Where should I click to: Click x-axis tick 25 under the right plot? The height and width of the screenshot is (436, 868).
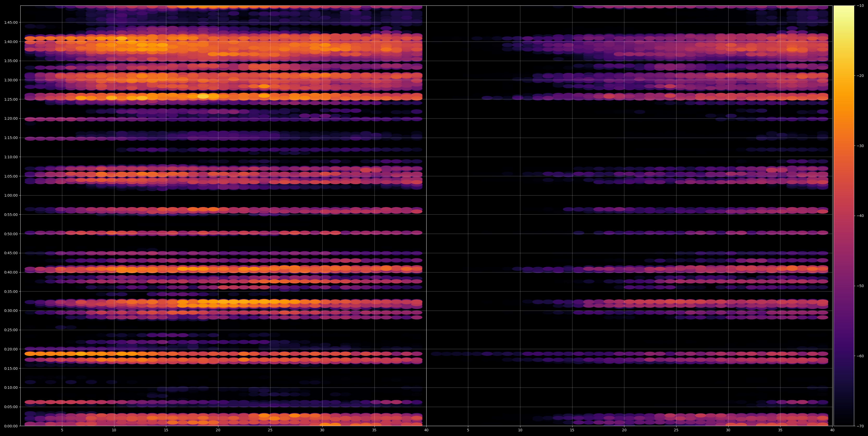[676, 430]
